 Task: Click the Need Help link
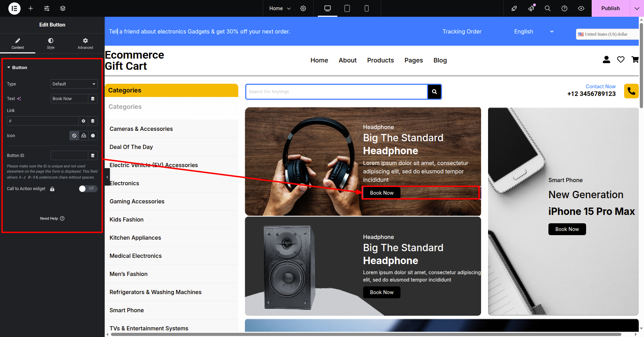tap(52, 218)
